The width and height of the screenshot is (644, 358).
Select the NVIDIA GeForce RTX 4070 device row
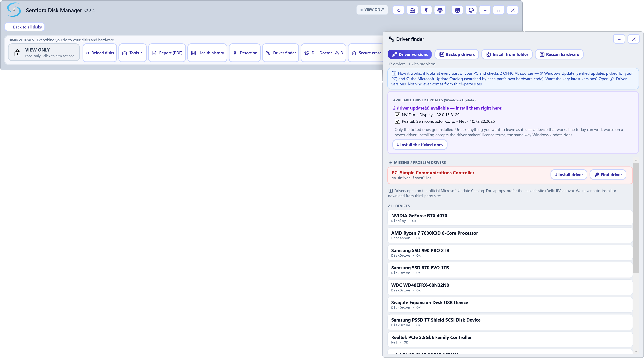(x=510, y=218)
